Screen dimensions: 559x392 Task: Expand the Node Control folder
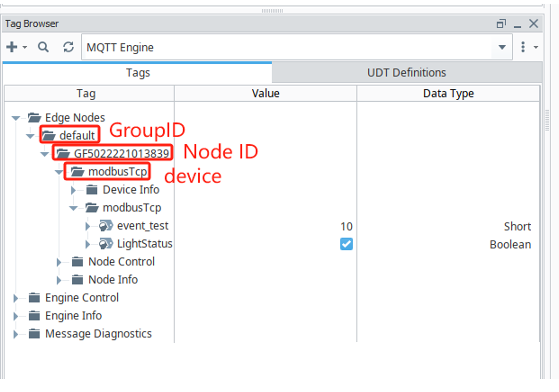click(59, 262)
